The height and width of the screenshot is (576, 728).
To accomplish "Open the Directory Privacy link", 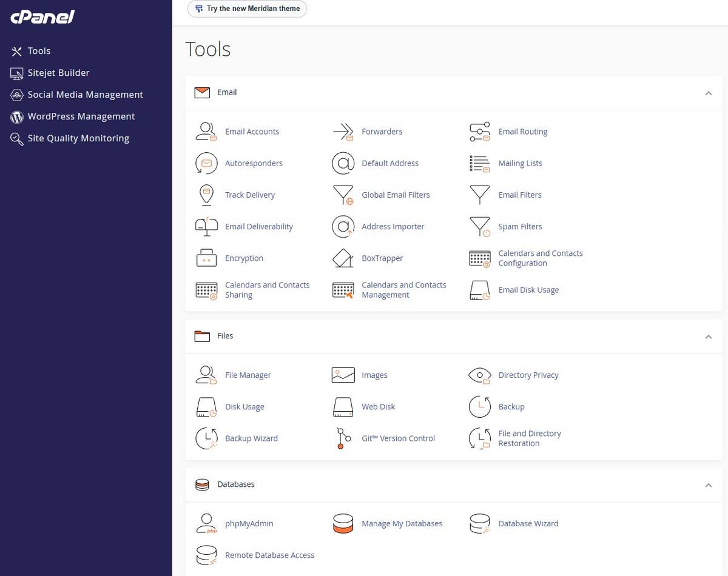I will coord(528,375).
